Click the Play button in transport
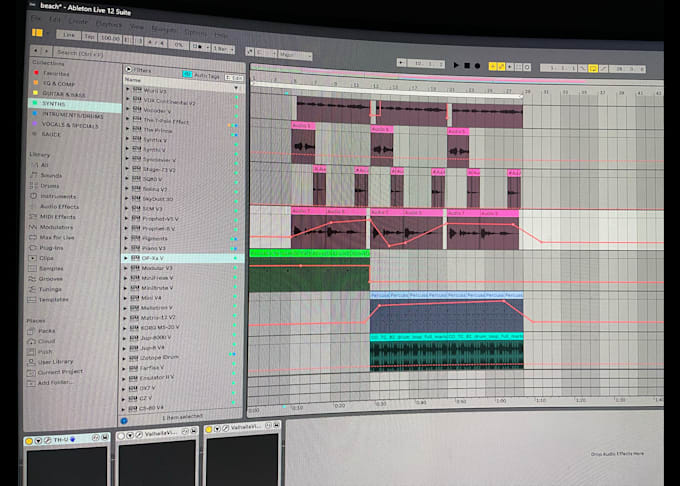Image resolution: width=680 pixels, height=486 pixels. pyautogui.click(x=456, y=65)
